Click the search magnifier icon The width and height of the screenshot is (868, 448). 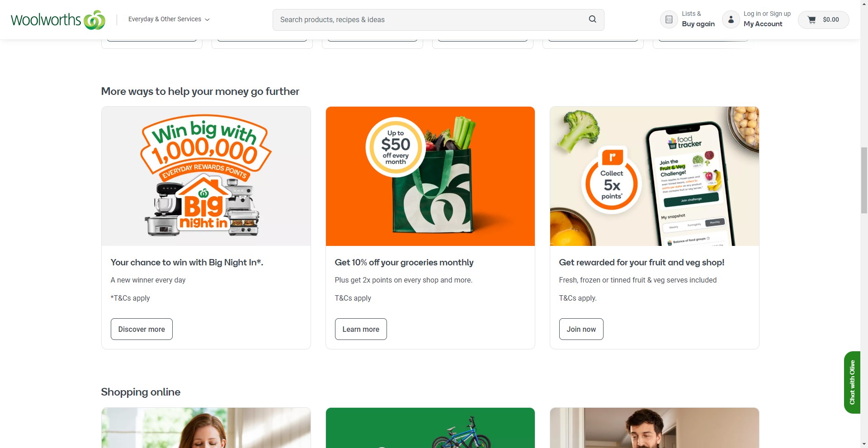592,19
